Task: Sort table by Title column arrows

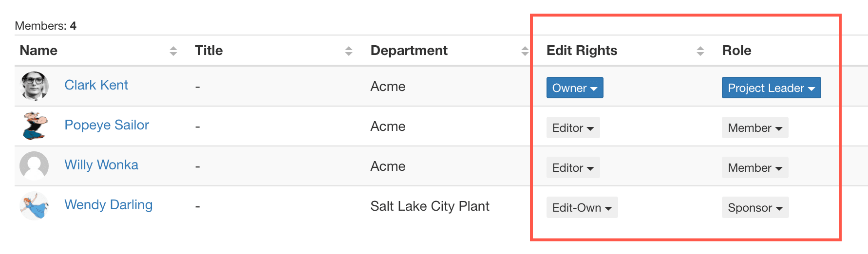Action: coord(349,51)
